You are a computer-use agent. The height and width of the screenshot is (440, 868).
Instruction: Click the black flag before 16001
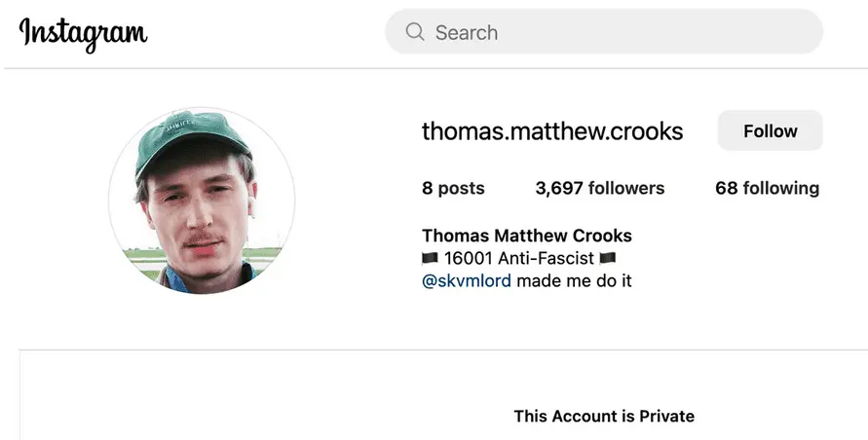click(x=431, y=259)
